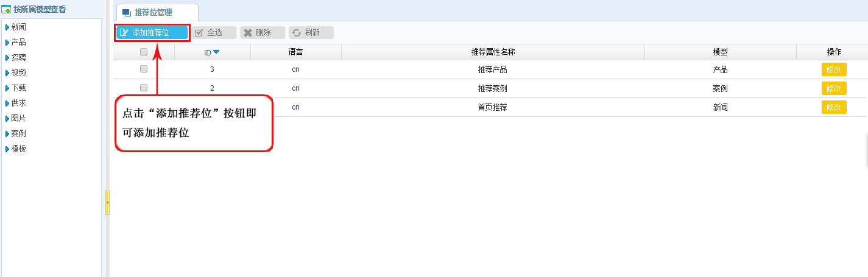Click the Add Recommendation (添加推荐位) pencil icon
Screen dimensions: 868x277
(124, 33)
